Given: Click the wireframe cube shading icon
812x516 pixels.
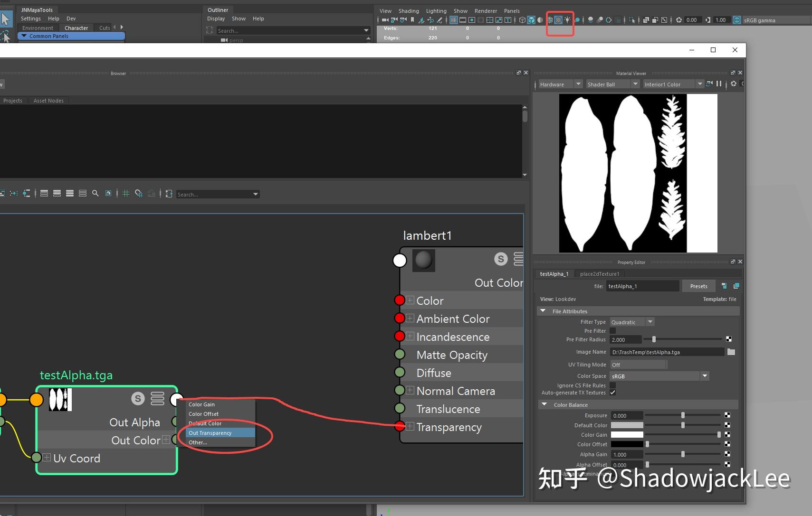Looking at the screenshot, I should 522,20.
